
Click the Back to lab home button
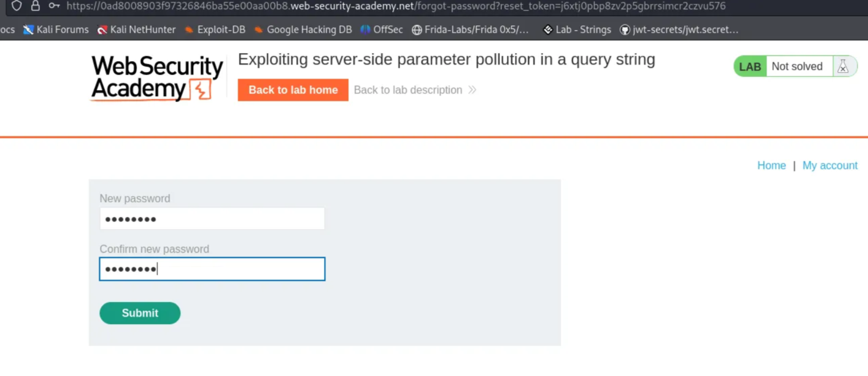coord(293,90)
